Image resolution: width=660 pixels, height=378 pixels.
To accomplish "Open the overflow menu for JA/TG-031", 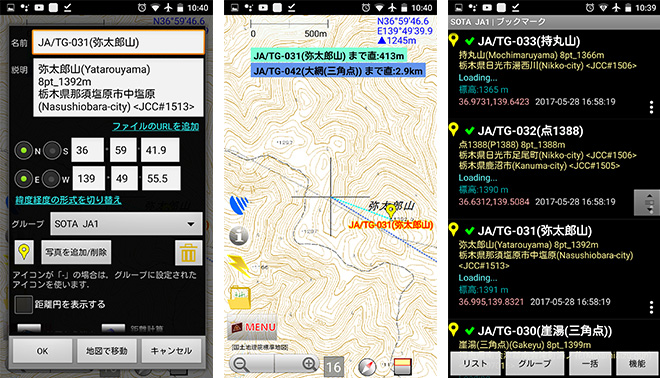I will [x=651, y=307].
